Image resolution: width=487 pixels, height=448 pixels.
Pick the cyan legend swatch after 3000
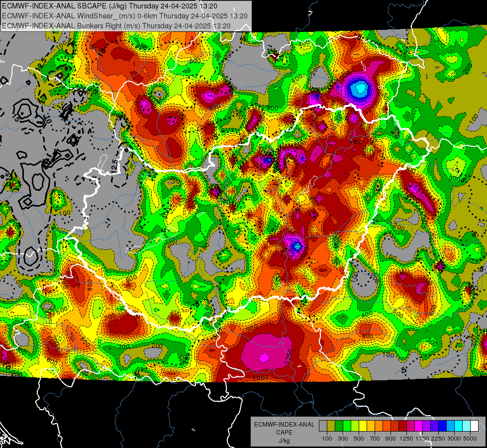click(459, 426)
